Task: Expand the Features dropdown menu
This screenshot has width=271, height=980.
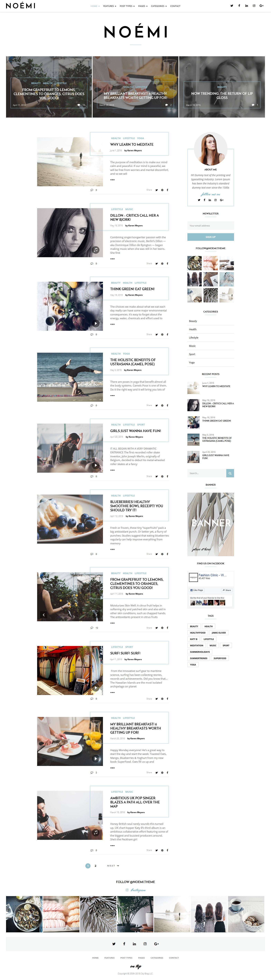Action: point(110,6)
